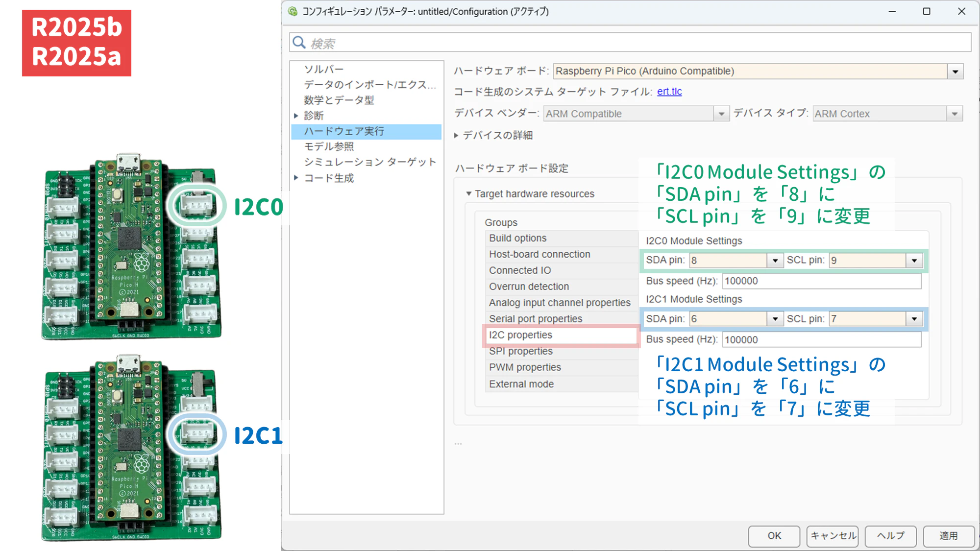The image size is (980, 551).
Task: Select I2C properties group
Action: click(562, 335)
